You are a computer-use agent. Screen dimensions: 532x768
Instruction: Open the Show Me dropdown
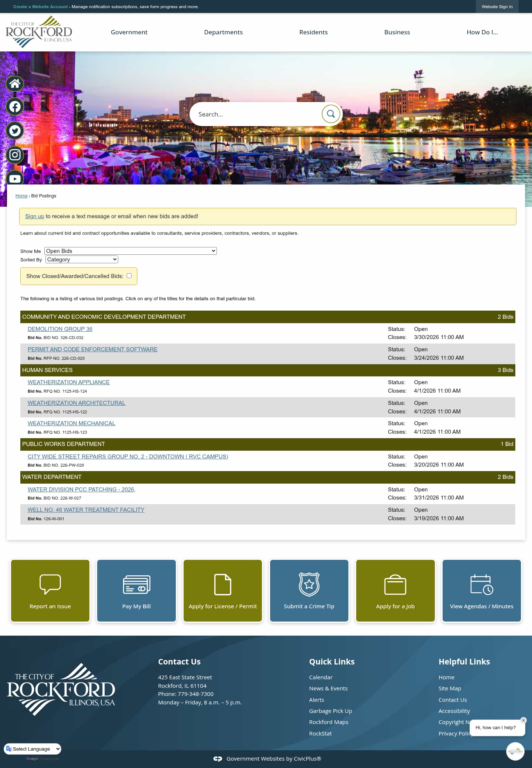click(130, 251)
